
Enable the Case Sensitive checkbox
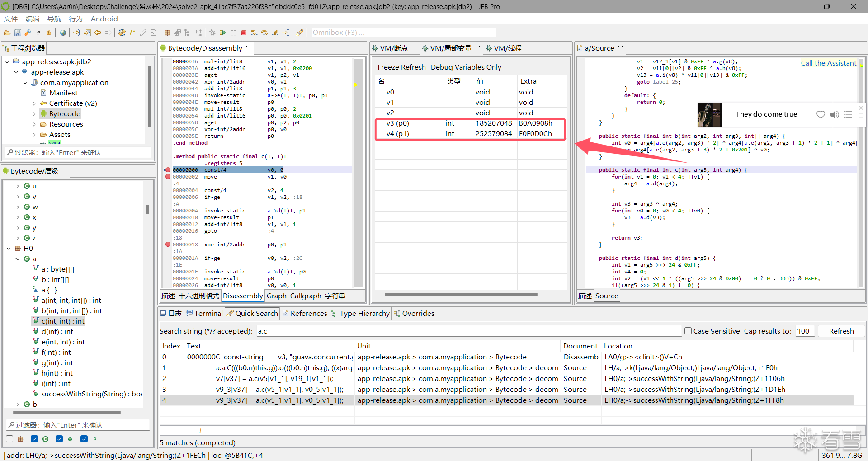688,331
